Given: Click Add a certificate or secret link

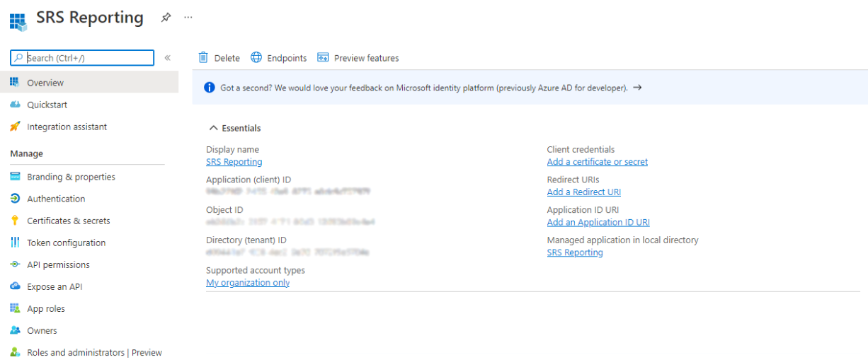Looking at the screenshot, I should (597, 162).
